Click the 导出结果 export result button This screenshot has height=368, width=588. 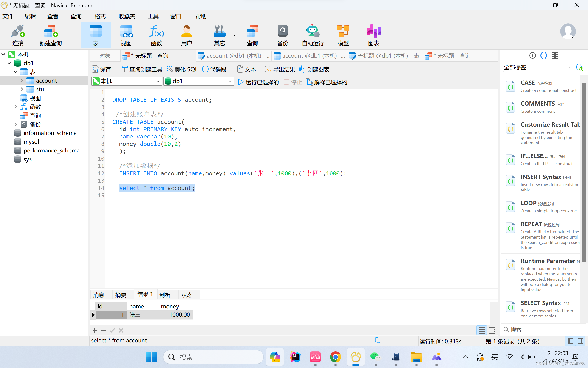click(x=280, y=69)
